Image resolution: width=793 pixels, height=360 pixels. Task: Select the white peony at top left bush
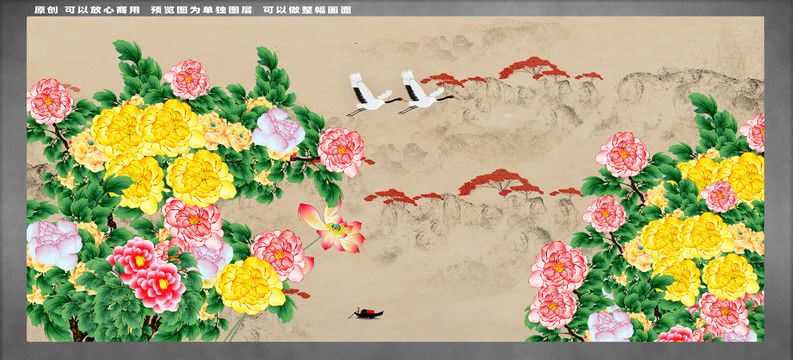coord(278,130)
